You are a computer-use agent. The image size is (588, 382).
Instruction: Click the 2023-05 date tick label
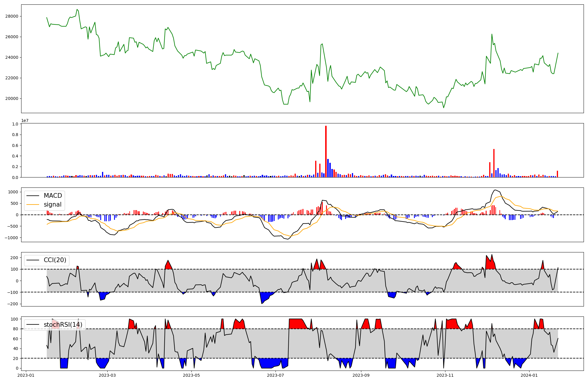coord(191,375)
